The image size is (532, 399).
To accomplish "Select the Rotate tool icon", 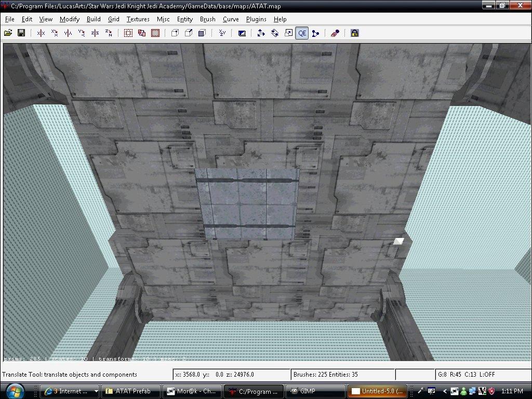I will [x=275, y=33].
